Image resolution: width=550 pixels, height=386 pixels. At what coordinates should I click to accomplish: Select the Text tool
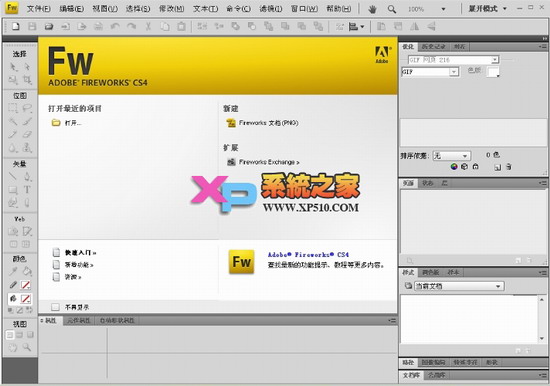27,190
